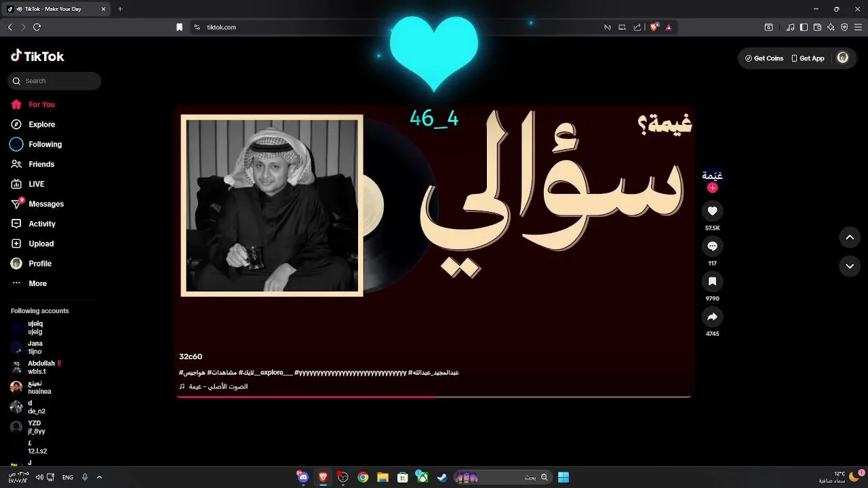Expand the More options menu

pyautogui.click(x=28, y=283)
